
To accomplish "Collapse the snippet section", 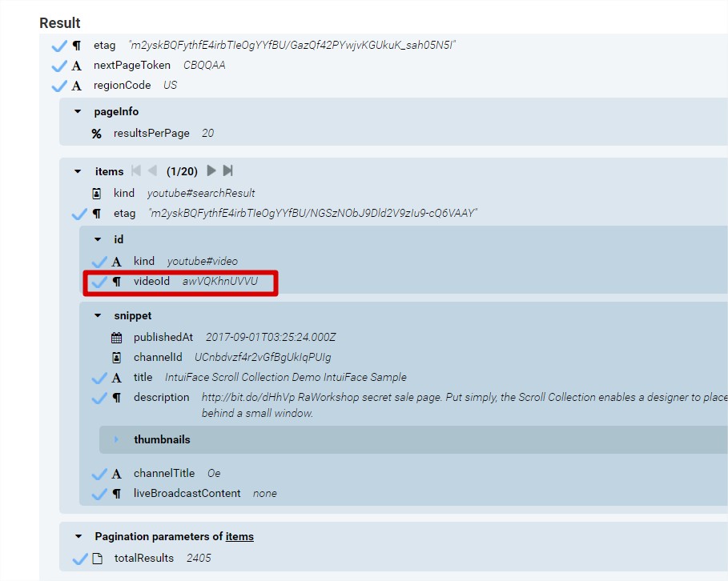I will pyautogui.click(x=98, y=316).
